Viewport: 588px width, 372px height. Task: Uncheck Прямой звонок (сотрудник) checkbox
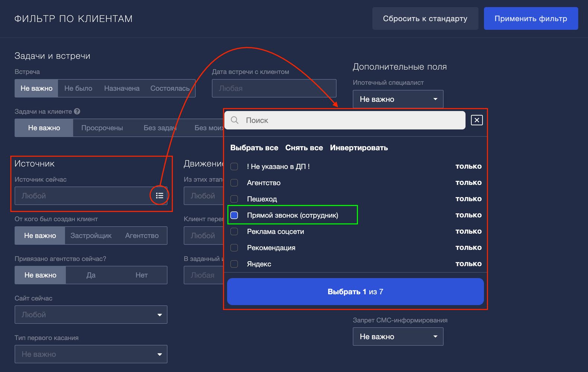(234, 215)
